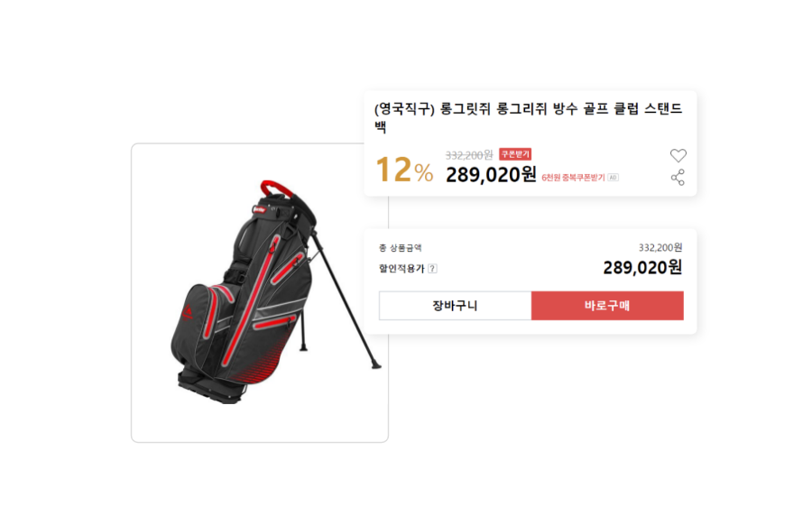Click the bold 289,020원 above 바로구매
This screenshot has height=516, width=812.
click(642, 268)
